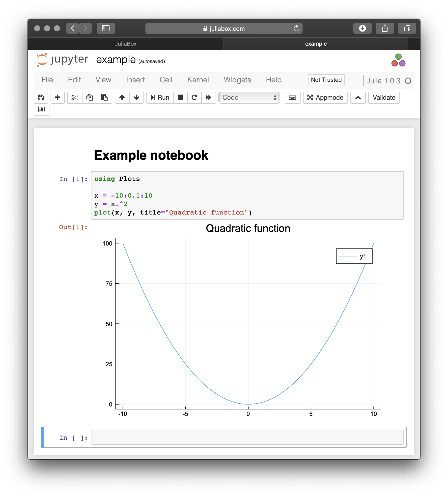Click the Jupyter logo

[62, 60]
